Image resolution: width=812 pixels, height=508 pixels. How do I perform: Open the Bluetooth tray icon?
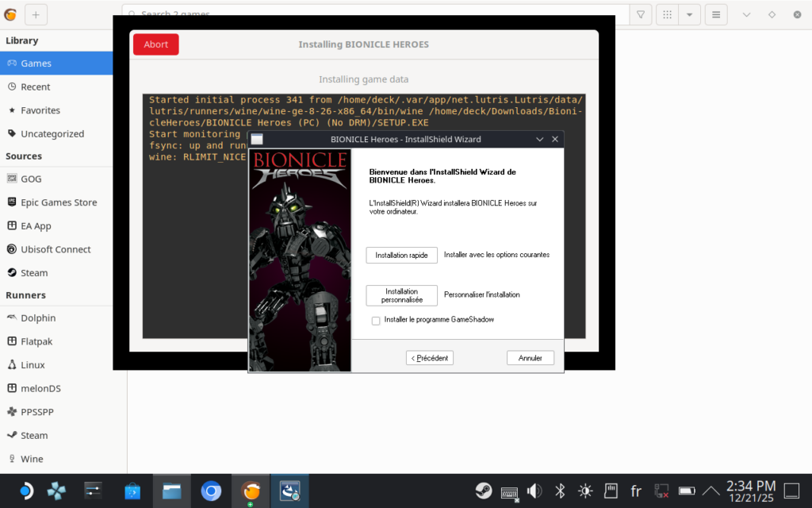point(560,491)
